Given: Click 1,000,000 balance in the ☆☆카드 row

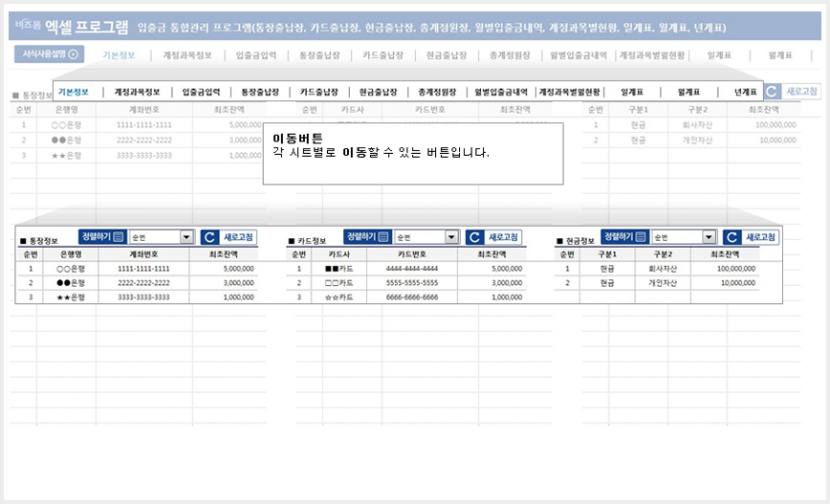Looking at the screenshot, I should (507, 297).
